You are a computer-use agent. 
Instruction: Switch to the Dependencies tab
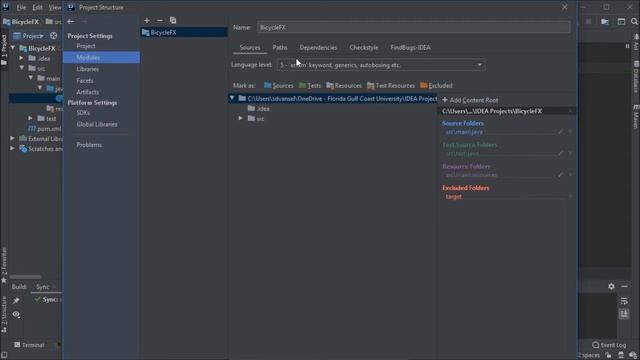(x=318, y=47)
